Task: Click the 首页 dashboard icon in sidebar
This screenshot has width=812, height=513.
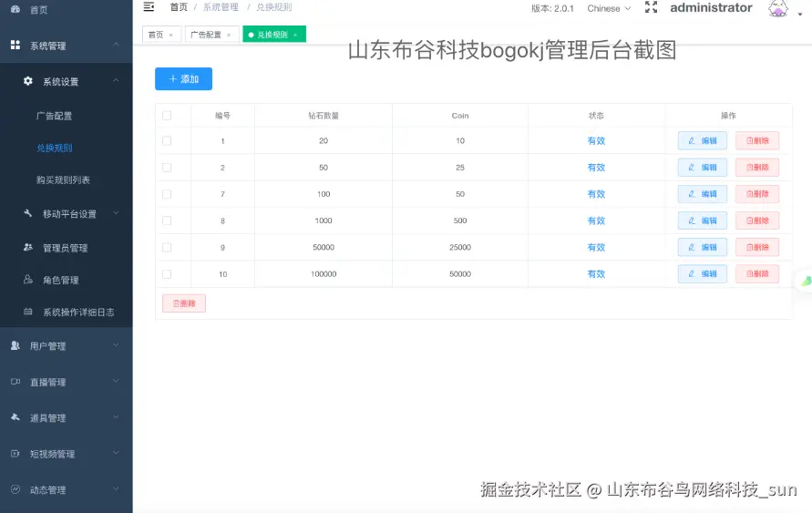Action: tap(15, 9)
